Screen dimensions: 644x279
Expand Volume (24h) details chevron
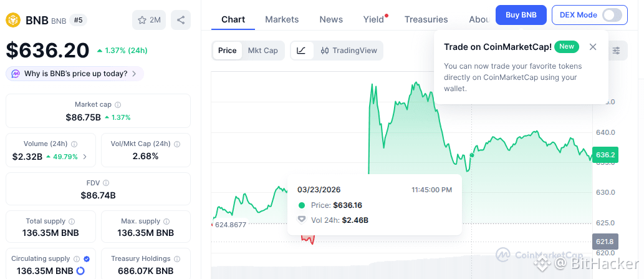[85, 157]
